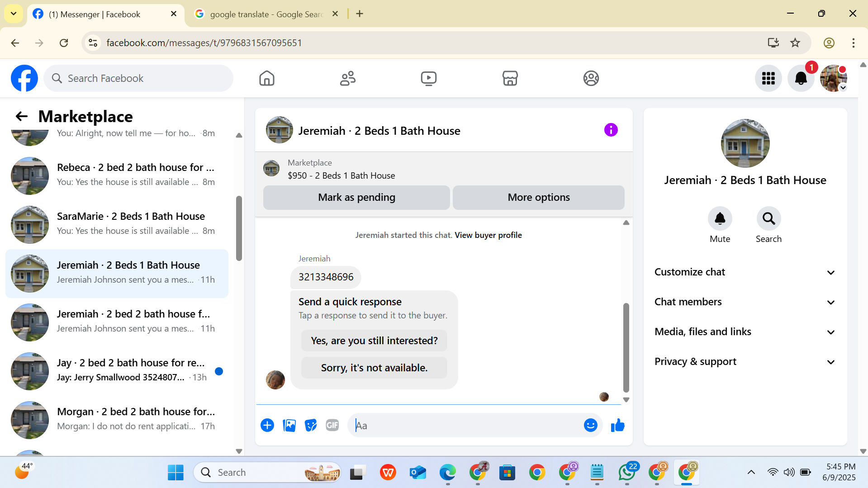868x488 pixels.
Task: Mute this conversation with bell icon
Action: click(720, 219)
